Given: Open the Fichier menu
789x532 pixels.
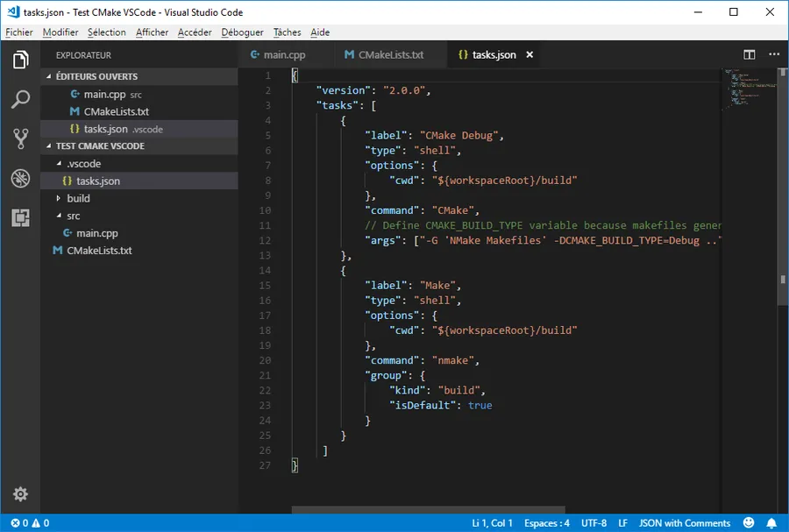Looking at the screenshot, I should tap(19, 32).
